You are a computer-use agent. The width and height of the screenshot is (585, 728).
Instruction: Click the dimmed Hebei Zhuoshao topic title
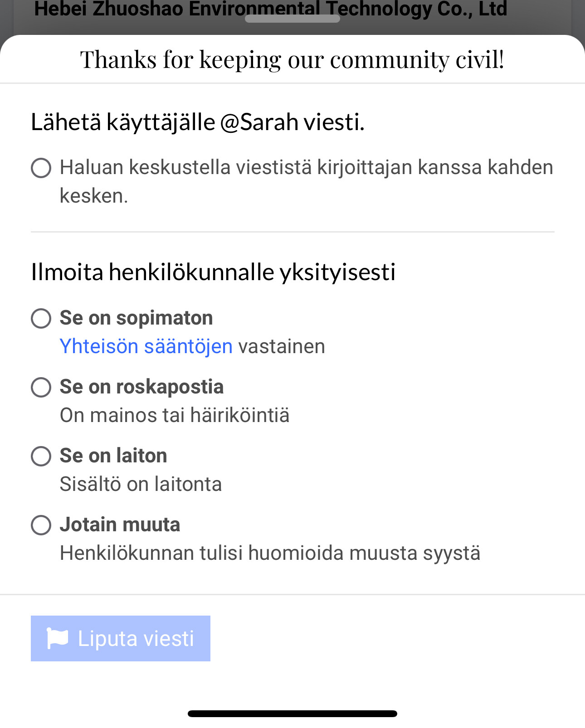(x=270, y=8)
